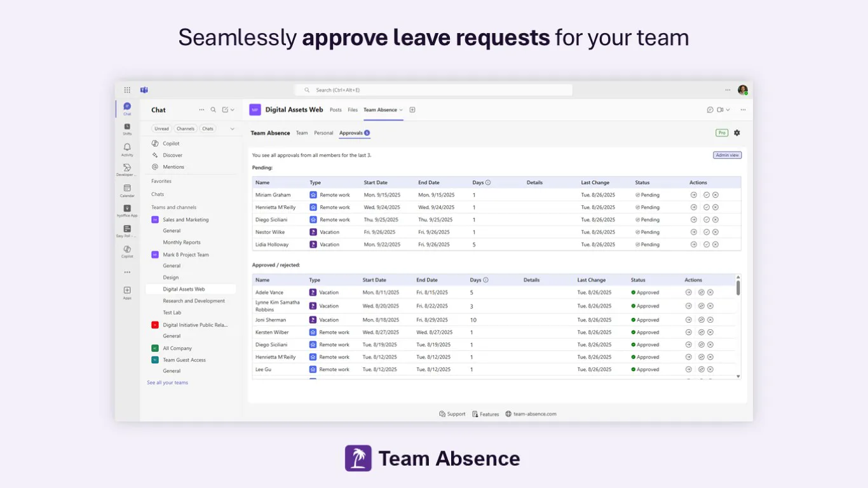Open details arrow for Adele Vance row
The height and width of the screenshot is (488, 868).
(x=689, y=292)
